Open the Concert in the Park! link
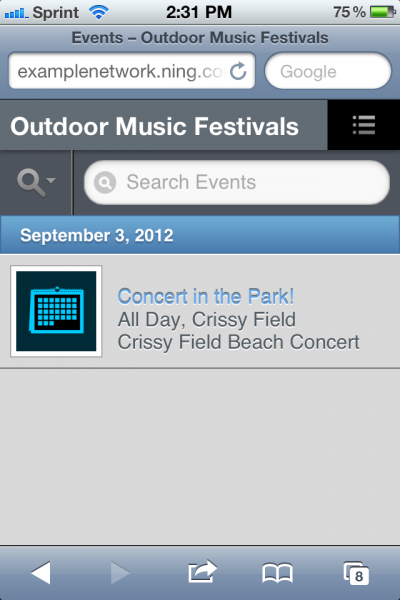This screenshot has height=600, width=400. click(x=206, y=296)
